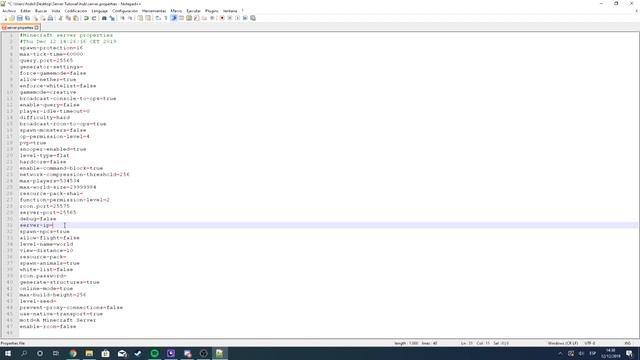Open the Configuración menu
640x360 pixels.
[x=125, y=11]
